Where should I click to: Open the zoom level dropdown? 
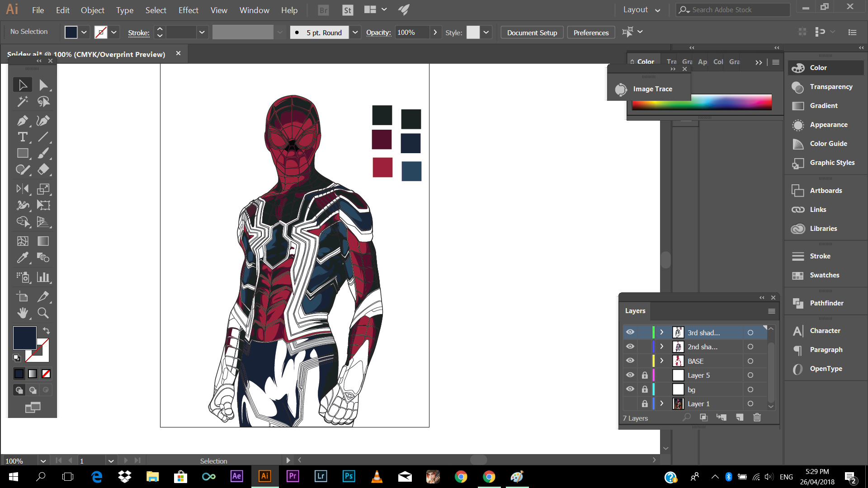click(x=43, y=461)
